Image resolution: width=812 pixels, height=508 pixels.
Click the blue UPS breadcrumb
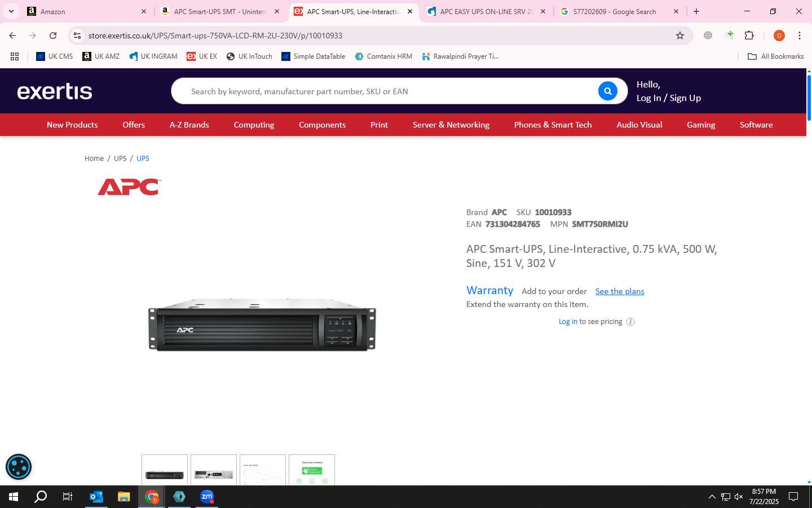tap(143, 159)
